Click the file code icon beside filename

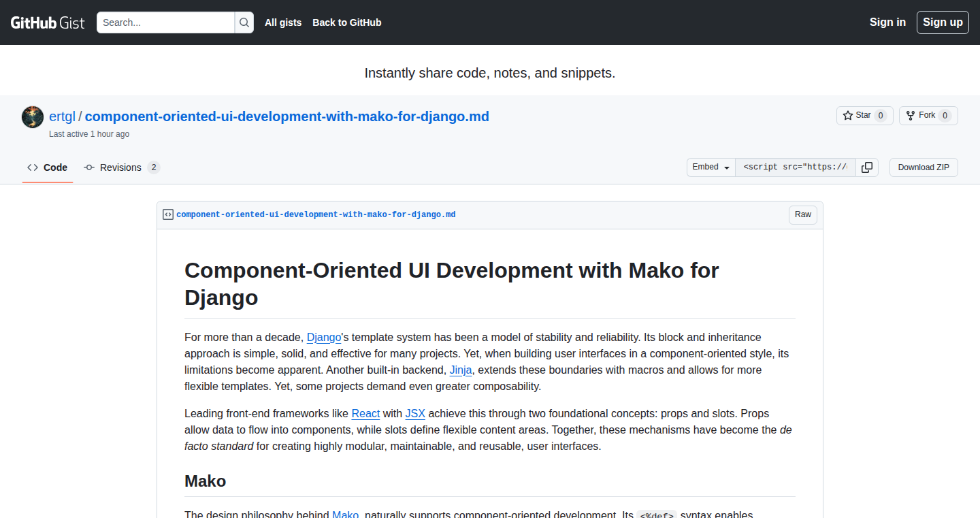[x=168, y=214]
